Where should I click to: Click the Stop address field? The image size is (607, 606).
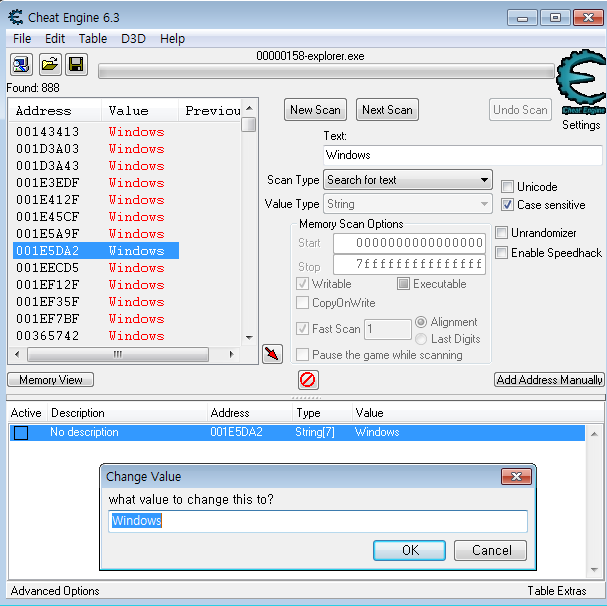point(409,264)
